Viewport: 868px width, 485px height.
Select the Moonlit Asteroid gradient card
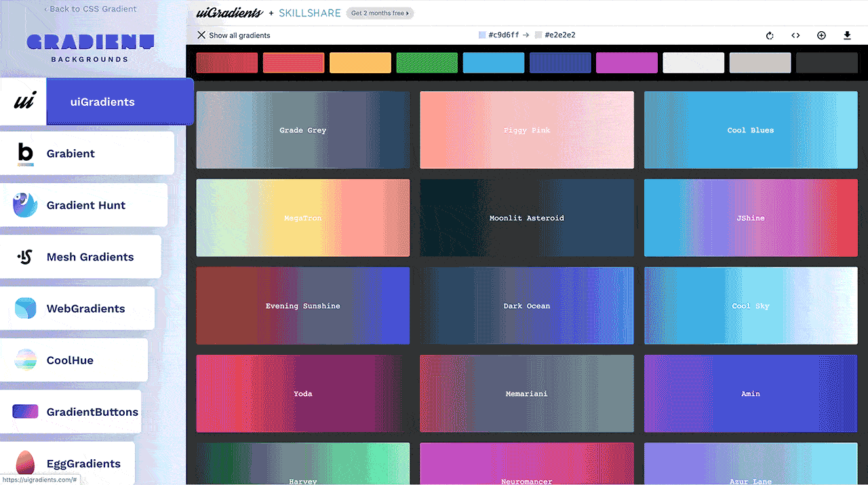point(527,218)
